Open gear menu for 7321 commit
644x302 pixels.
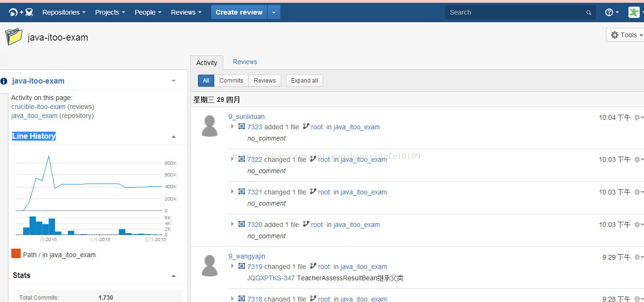(638, 192)
